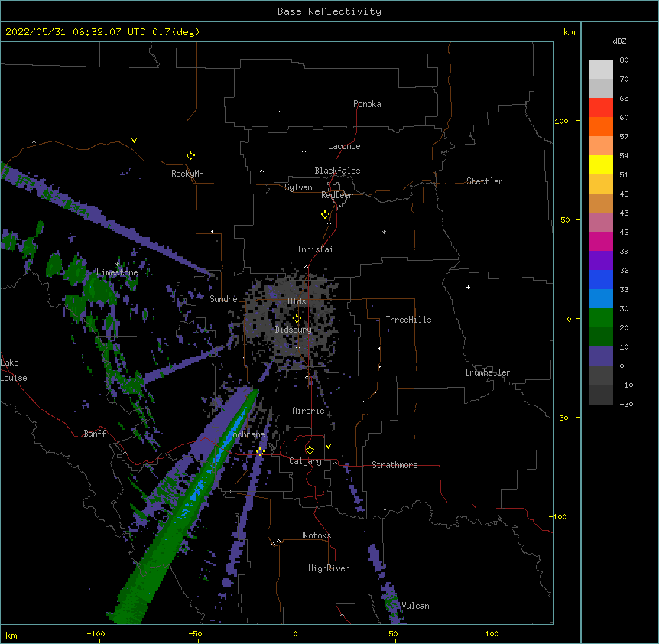Select the purple 36-39 dBZ legend swatch
Screen dimensions: 659x644
[601, 261]
